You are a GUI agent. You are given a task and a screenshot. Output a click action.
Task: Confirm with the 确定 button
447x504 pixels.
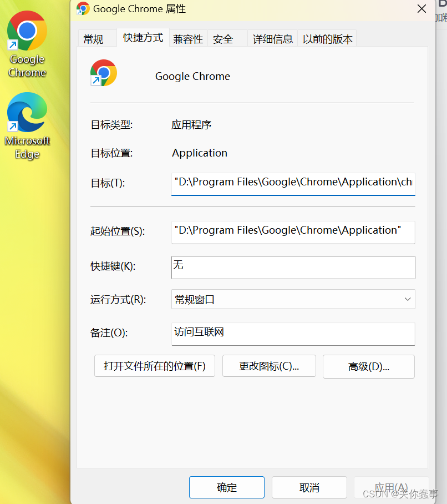tap(227, 487)
